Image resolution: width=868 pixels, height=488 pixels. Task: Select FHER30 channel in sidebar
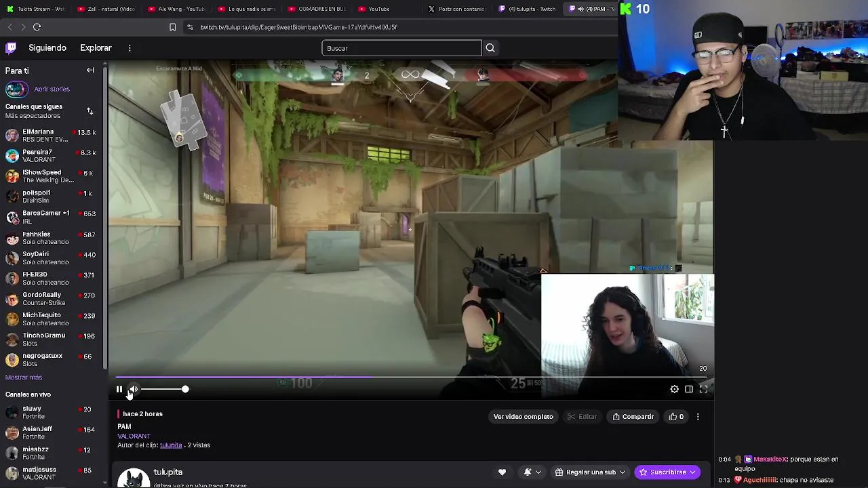pyautogui.click(x=52, y=278)
